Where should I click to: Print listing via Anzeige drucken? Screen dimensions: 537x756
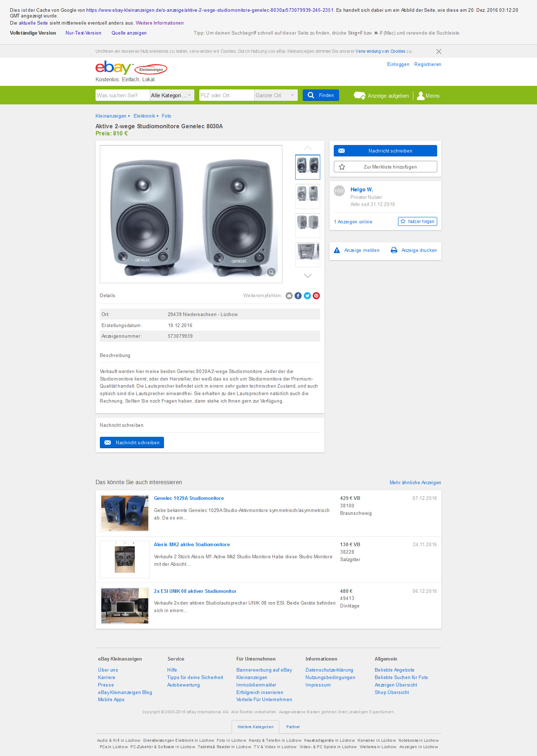pyautogui.click(x=414, y=250)
